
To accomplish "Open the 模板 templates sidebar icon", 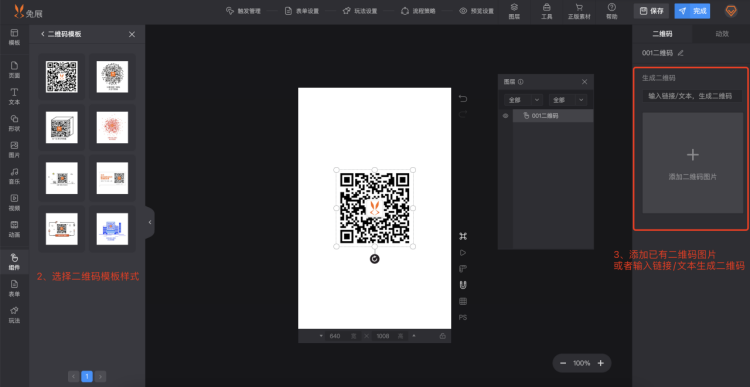I will tap(14, 37).
